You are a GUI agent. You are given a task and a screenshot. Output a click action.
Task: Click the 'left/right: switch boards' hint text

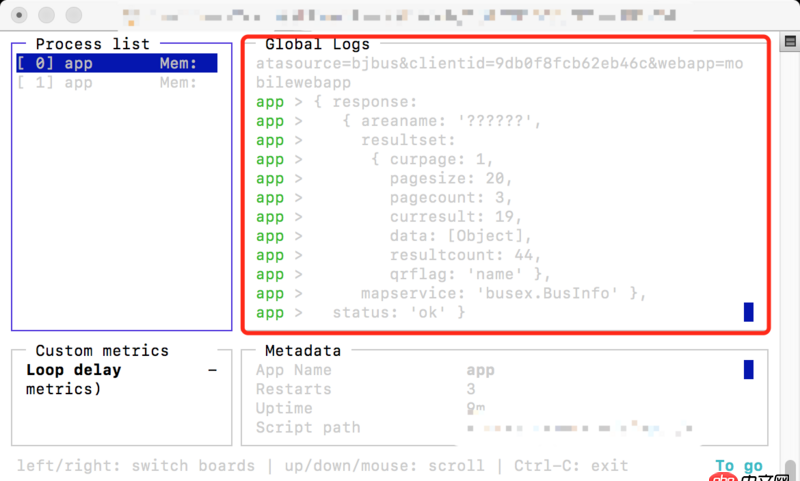[x=136, y=466]
